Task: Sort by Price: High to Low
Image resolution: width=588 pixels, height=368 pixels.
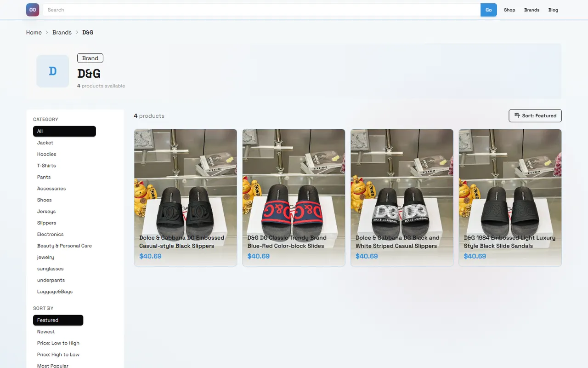Action: tap(58, 355)
